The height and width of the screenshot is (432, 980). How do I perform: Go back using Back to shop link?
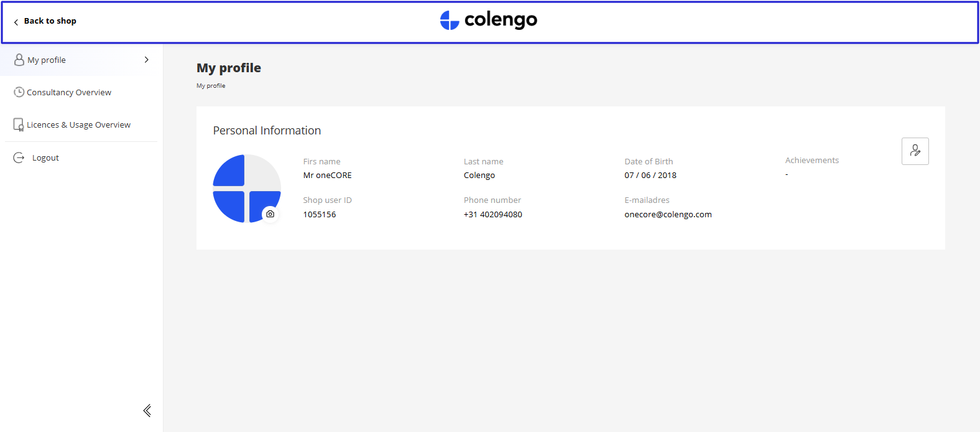point(50,21)
